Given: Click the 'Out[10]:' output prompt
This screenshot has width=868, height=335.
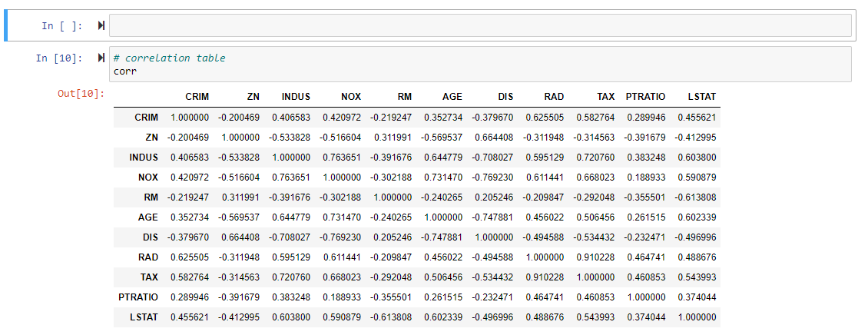Looking at the screenshot, I should [81, 94].
